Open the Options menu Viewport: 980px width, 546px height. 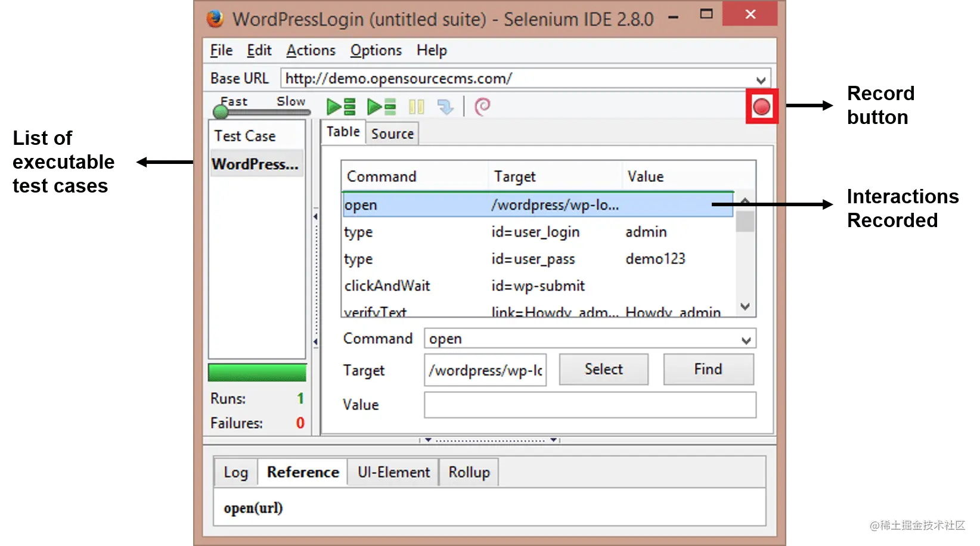376,51
